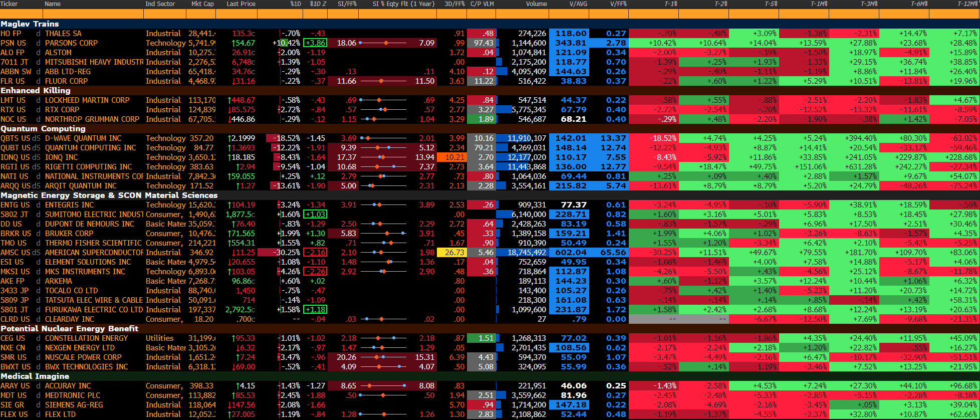This screenshot has width=980, height=420.
Task: Select the ABBN SW ticker
Action: point(16,72)
